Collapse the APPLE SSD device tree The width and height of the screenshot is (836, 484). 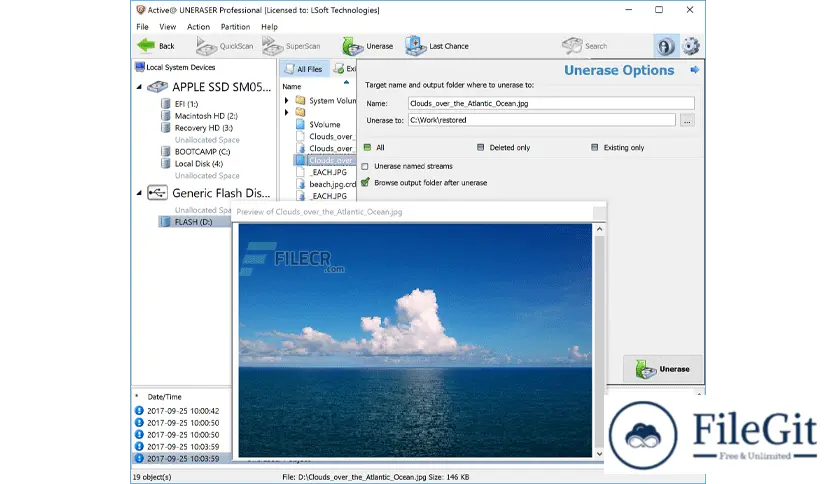click(139, 86)
